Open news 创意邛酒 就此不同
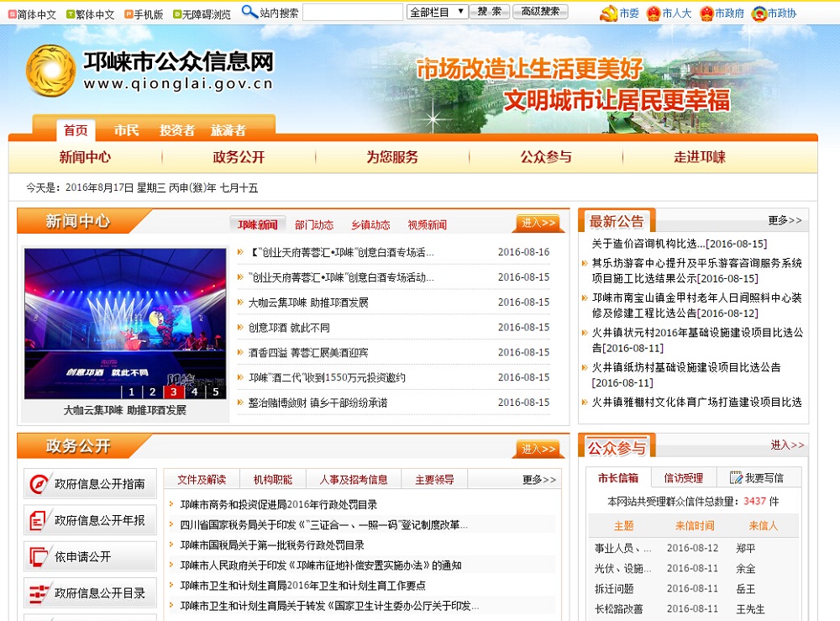Image resolution: width=840 pixels, height=621 pixels. click(289, 328)
